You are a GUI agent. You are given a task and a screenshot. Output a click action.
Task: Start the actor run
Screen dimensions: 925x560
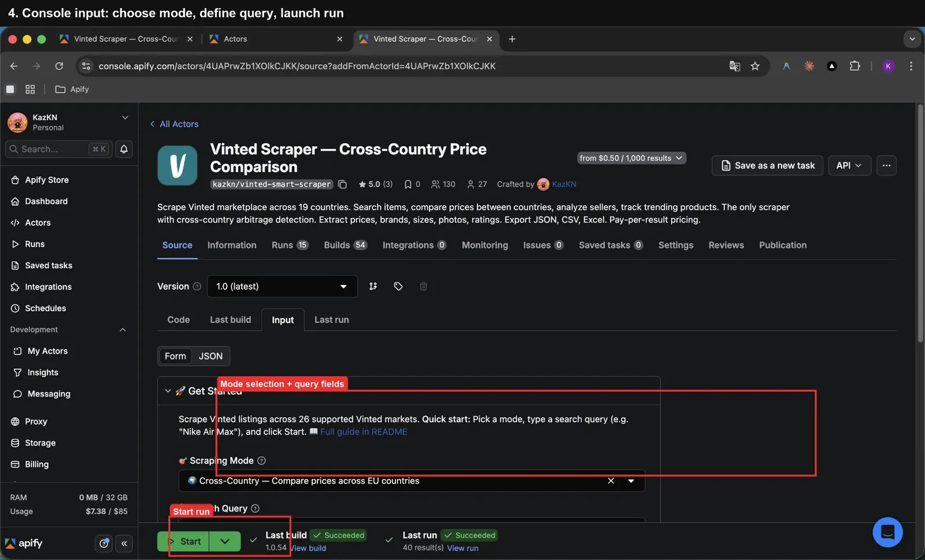tap(183, 542)
